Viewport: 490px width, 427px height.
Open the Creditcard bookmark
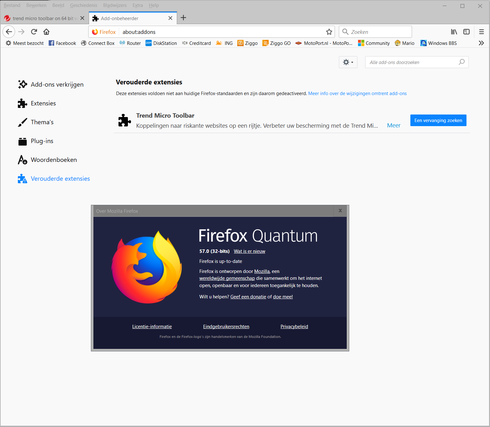[196, 43]
